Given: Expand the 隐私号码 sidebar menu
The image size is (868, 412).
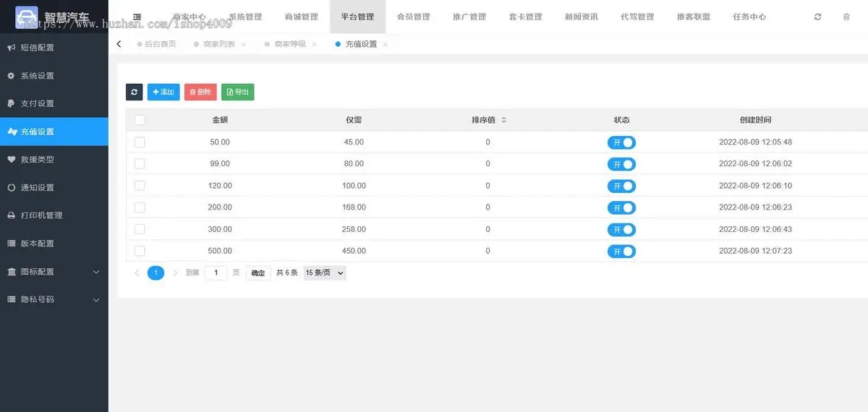Looking at the screenshot, I should (x=96, y=299).
